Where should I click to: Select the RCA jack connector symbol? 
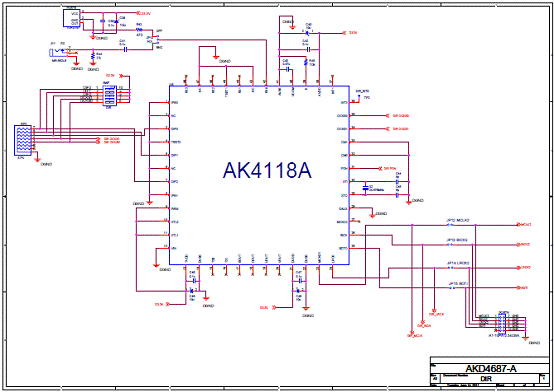tap(59, 52)
